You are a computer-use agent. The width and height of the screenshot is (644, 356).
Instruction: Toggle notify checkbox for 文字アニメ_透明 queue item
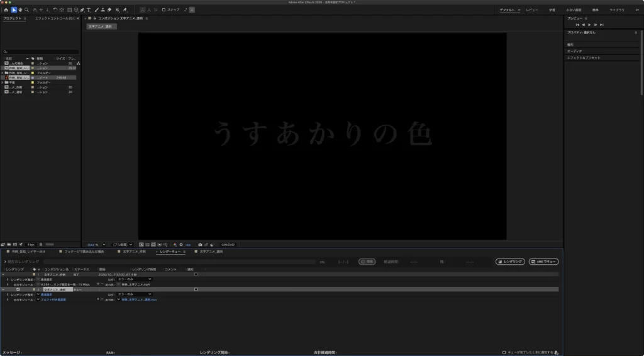click(196, 289)
